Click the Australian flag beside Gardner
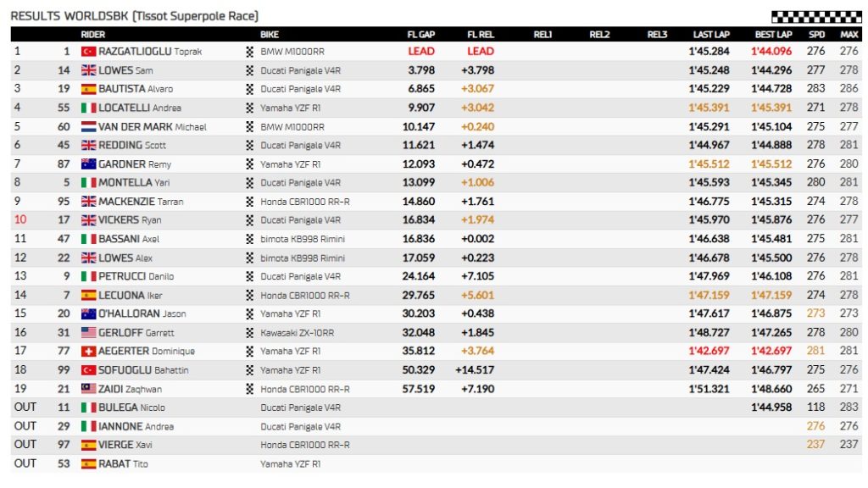This screenshot has height=488, width=868. 88,164
